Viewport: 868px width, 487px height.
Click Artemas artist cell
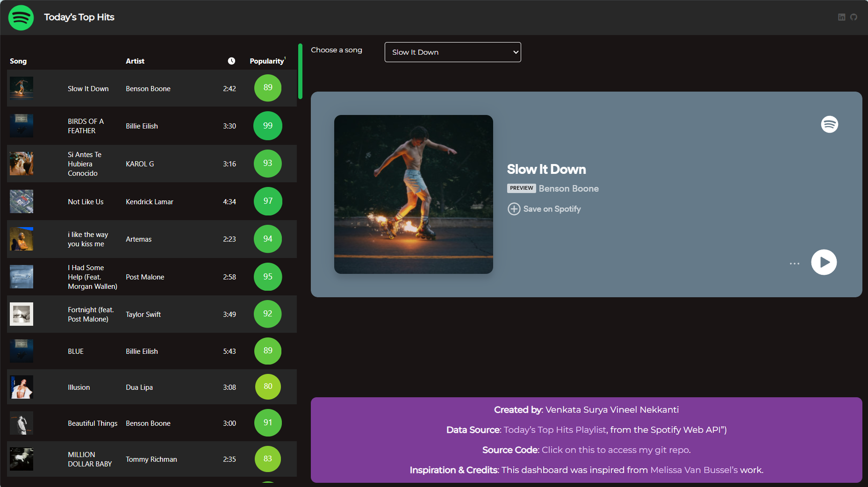tap(138, 239)
